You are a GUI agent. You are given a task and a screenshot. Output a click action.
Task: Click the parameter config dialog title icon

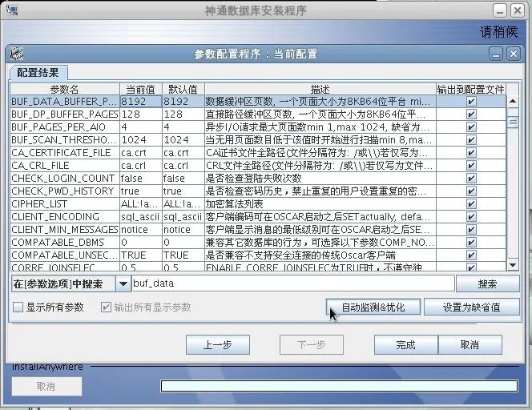(16, 54)
